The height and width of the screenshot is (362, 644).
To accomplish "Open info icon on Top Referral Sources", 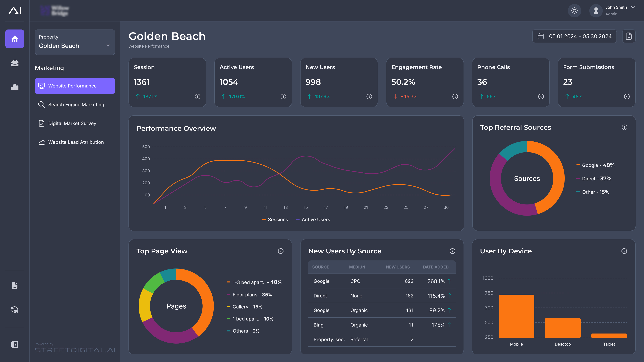I will (x=625, y=127).
